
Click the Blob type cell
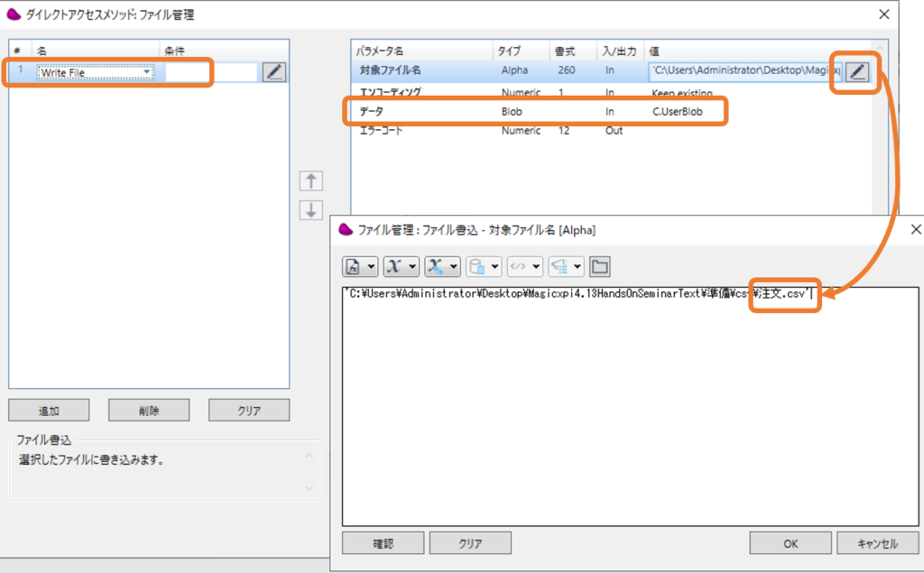click(x=512, y=111)
